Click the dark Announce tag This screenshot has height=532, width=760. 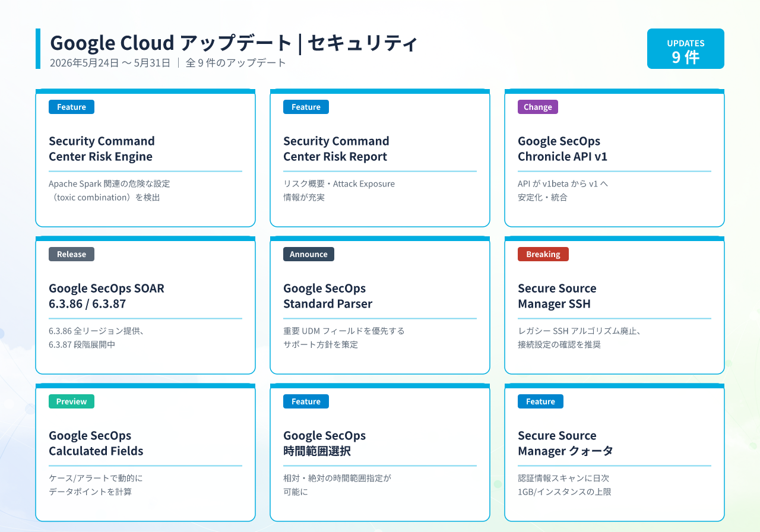tap(309, 254)
